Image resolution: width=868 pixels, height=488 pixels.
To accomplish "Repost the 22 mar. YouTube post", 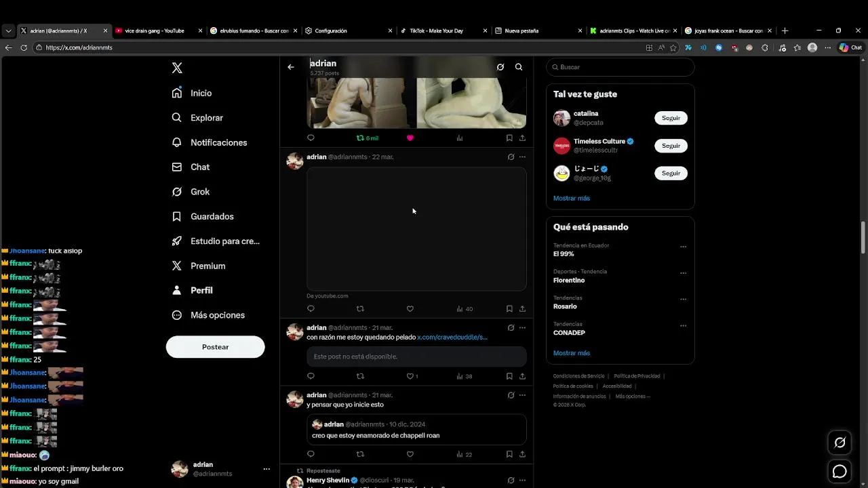I will (x=360, y=308).
